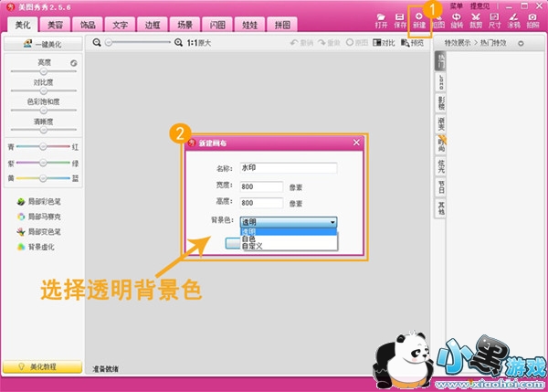Image resolution: width=548 pixels, height=392 pixels.
Task: Click the 撤销 undo icon
Action: coord(301,43)
